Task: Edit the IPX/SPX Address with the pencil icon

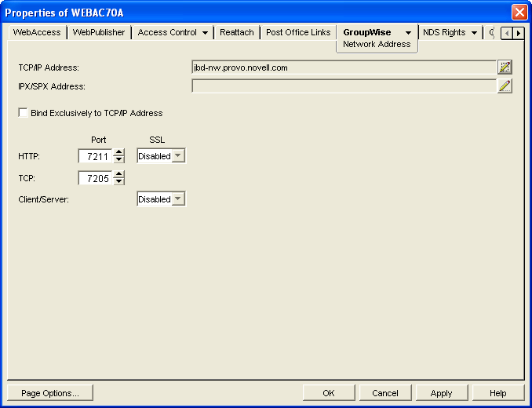Action: click(505, 86)
